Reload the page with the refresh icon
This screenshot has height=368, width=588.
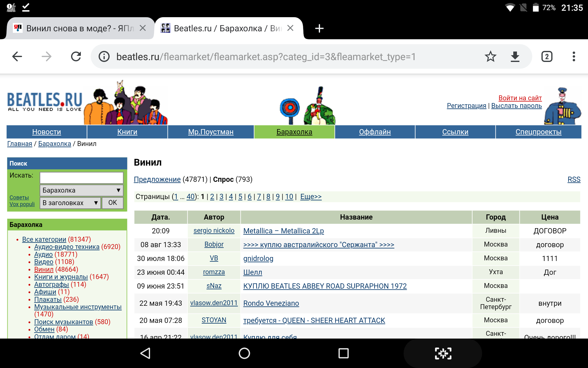(76, 56)
